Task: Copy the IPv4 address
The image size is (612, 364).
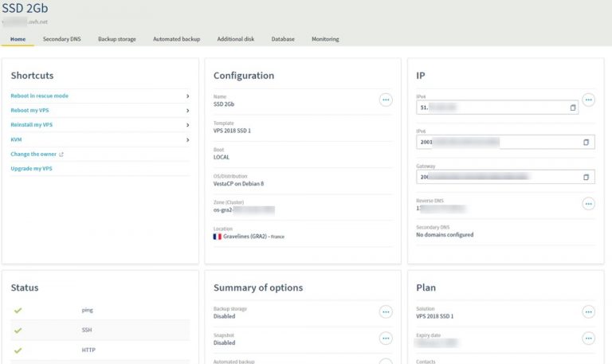Action: coord(573,108)
